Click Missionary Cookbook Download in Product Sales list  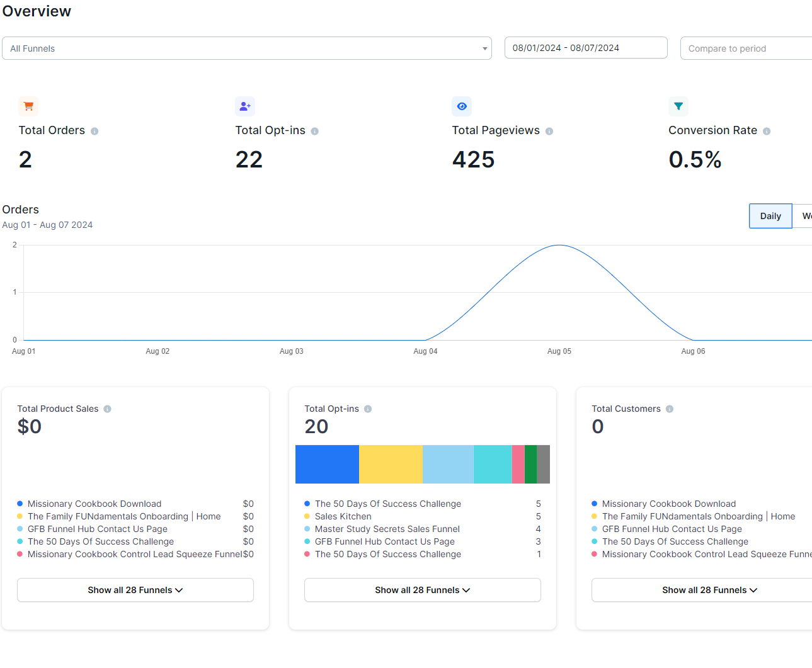pos(94,504)
